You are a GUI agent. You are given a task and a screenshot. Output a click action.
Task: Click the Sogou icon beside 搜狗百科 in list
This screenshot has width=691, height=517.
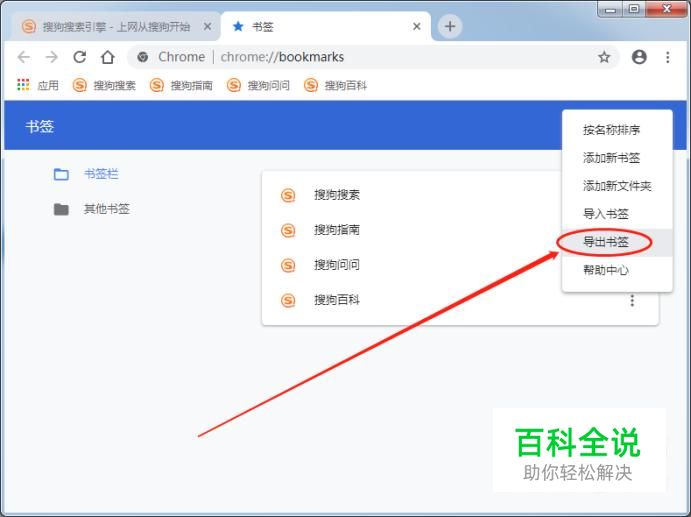click(288, 301)
